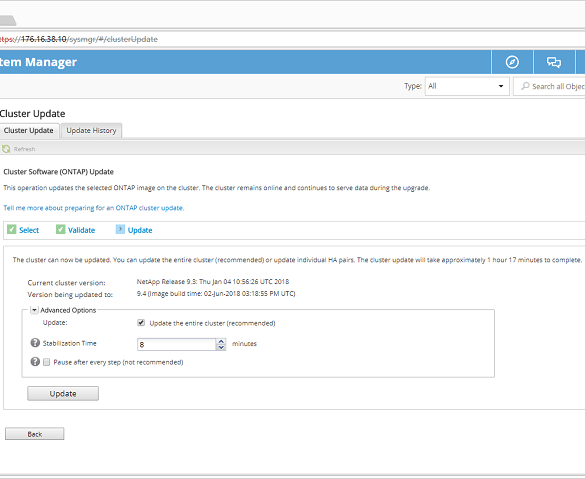The height and width of the screenshot is (479, 585).
Task: Click the Refresh label in toolbar
Action: [x=24, y=149]
